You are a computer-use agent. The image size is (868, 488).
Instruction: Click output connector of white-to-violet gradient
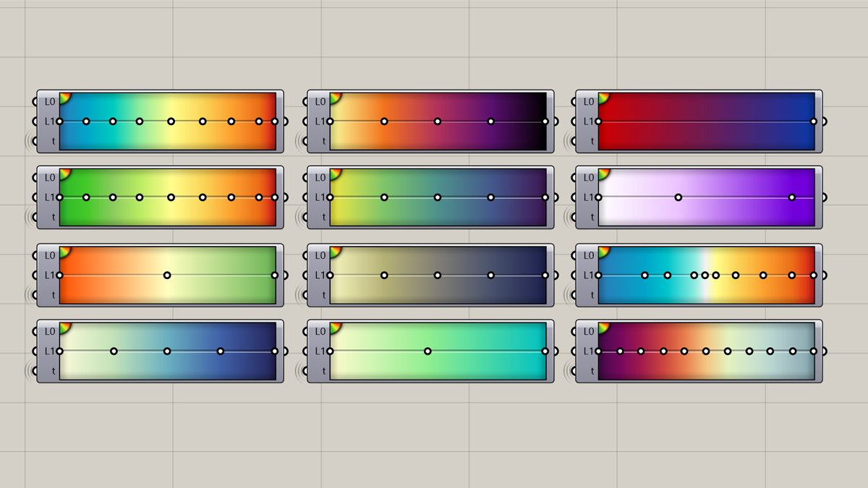point(825,197)
